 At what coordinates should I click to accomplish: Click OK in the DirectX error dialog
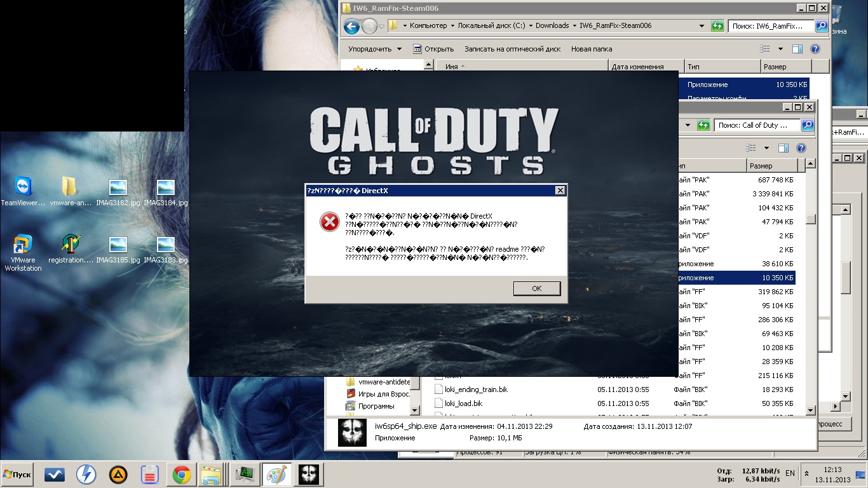pyautogui.click(x=537, y=288)
